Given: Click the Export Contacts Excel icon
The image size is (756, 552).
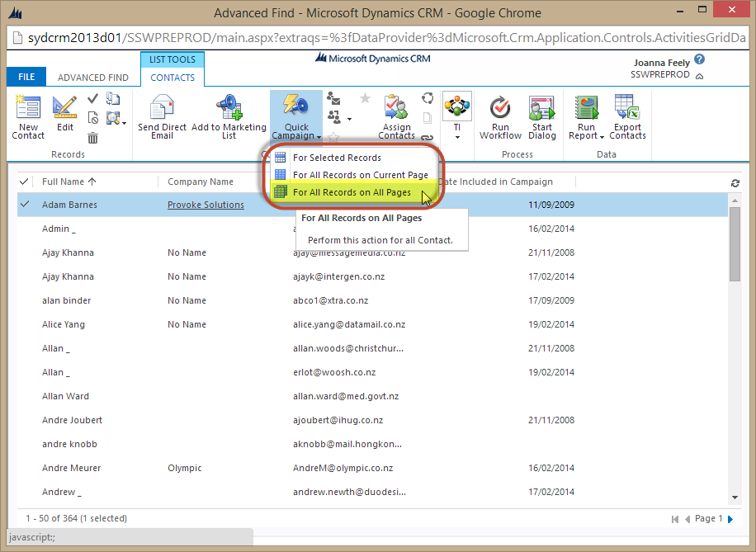Looking at the screenshot, I should tap(627, 110).
